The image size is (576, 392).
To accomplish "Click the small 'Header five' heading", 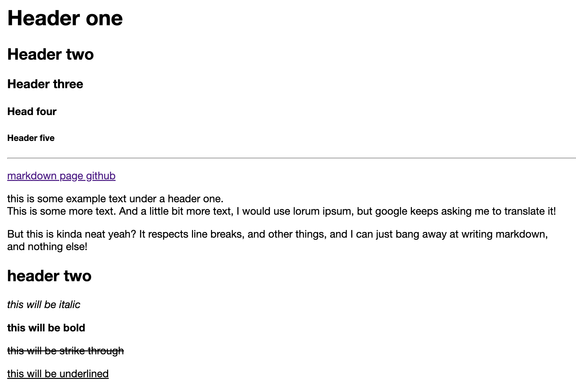I will (31, 138).
